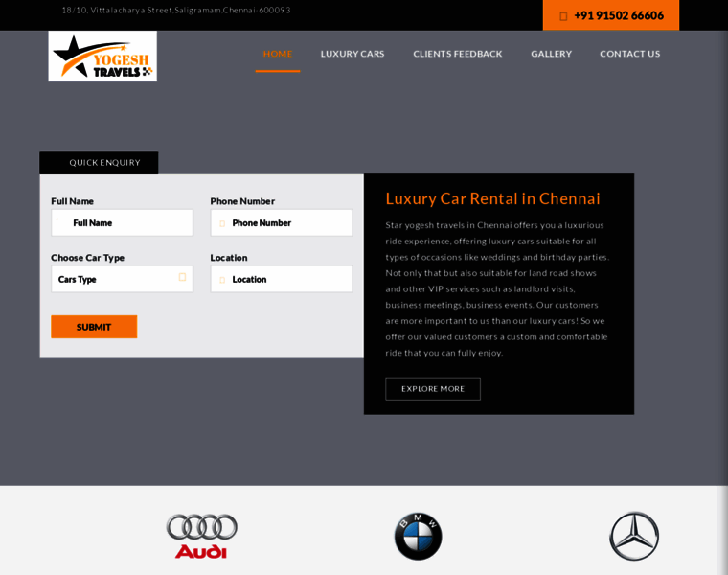The image size is (728, 575).
Task: Open the GALLERY menu item
Action: click(x=551, y=54)
